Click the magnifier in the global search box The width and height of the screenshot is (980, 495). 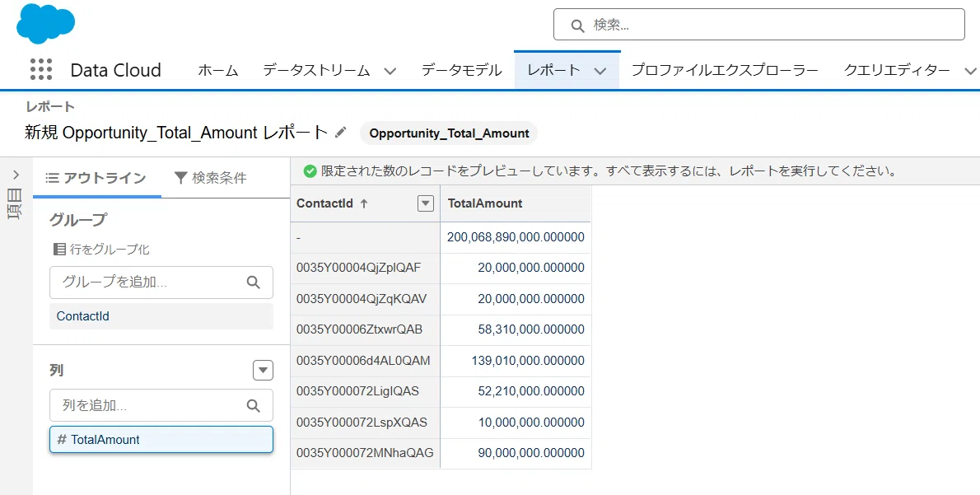tap(577, 26)
